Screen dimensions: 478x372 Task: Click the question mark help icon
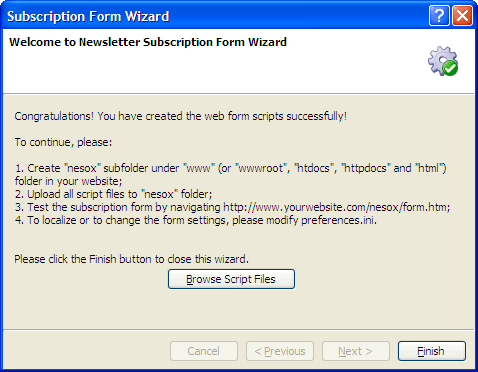tap(439, 16)
